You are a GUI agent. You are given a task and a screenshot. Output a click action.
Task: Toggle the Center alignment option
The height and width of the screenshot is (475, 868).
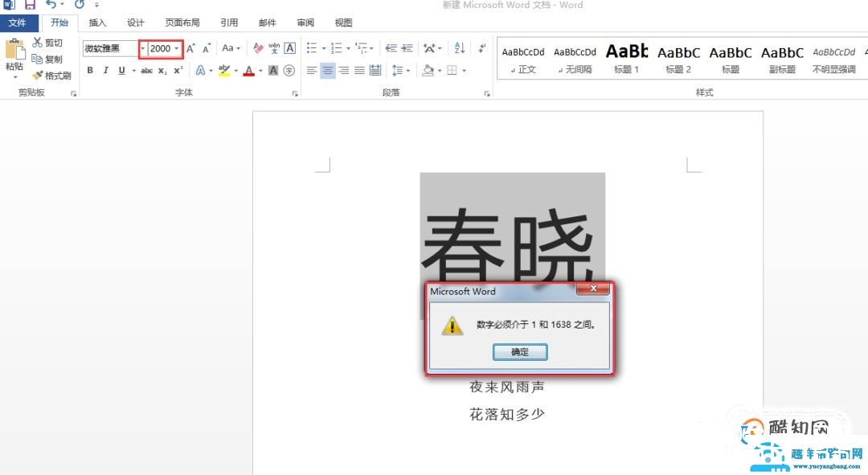[x=327, y=71]
